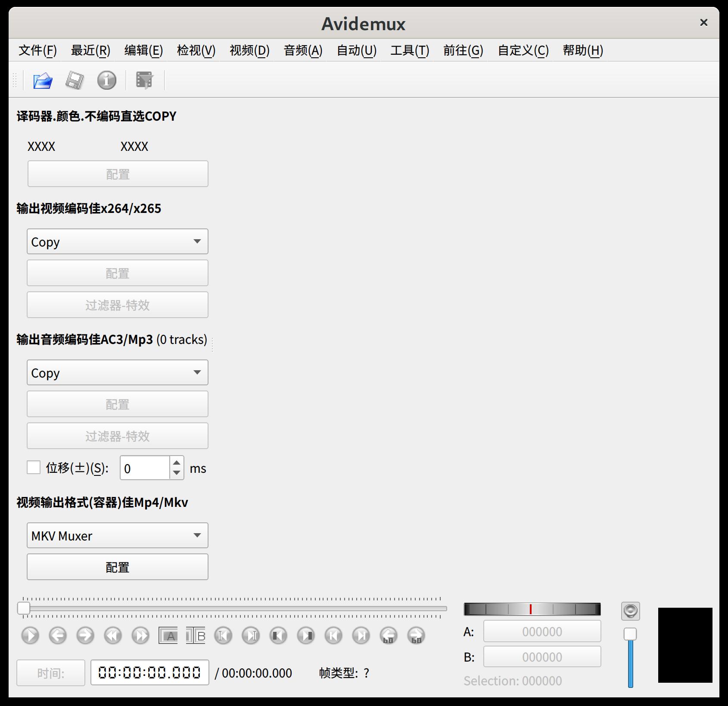Click the speaker icon above the volume slider
This screenshot has width=728, height=706.
pos(631,611)
